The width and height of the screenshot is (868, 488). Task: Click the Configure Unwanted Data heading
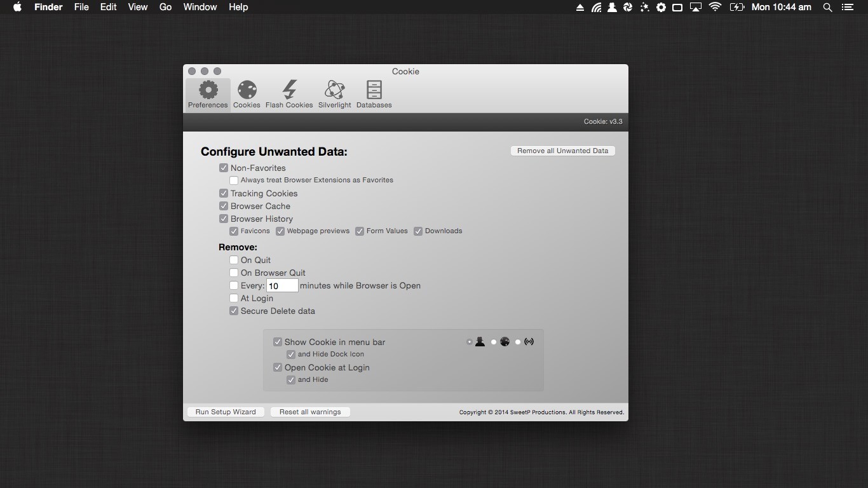274,151
